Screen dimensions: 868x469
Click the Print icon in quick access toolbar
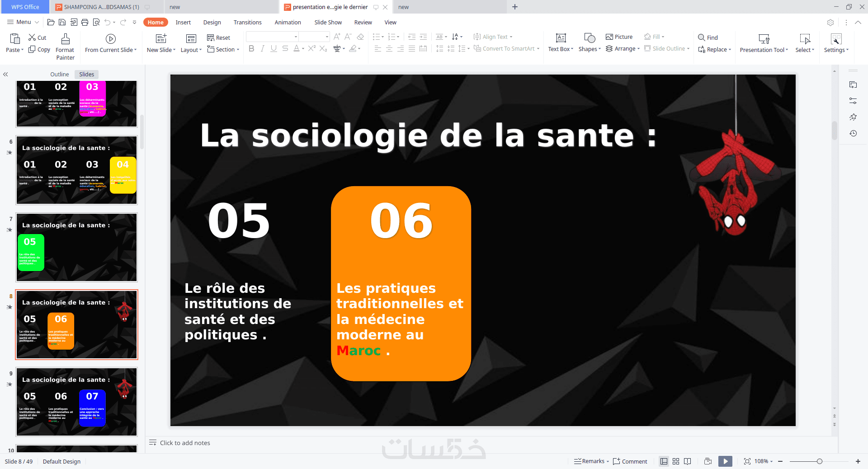coord(85,22)
